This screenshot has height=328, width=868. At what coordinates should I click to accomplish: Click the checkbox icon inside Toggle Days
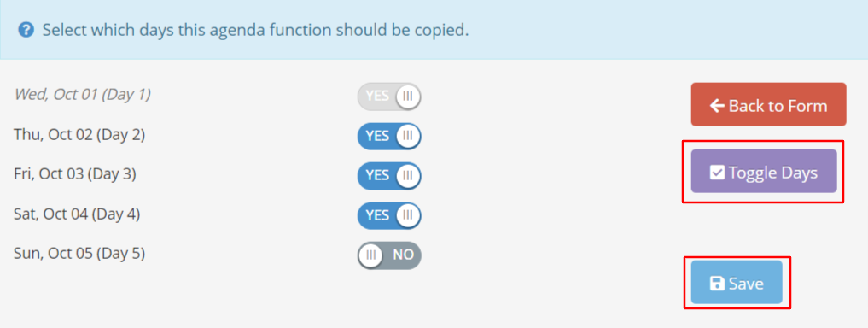pos(717,173)
